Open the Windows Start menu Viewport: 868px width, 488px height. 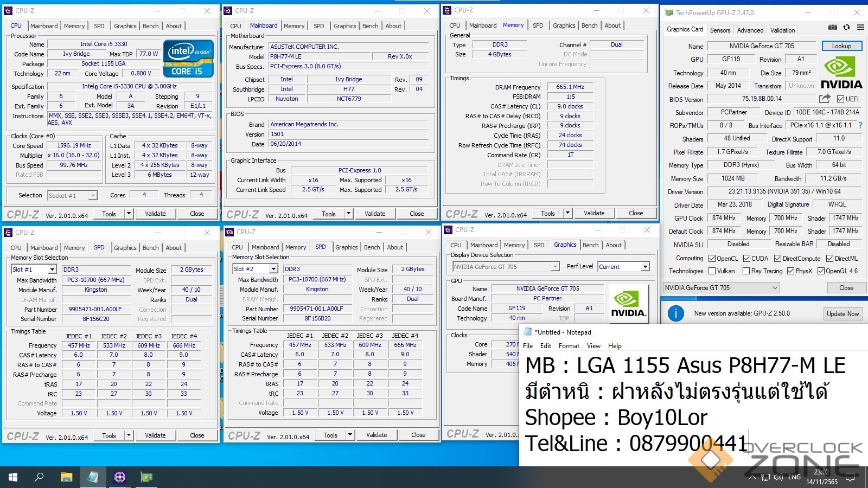pos(13,477)
